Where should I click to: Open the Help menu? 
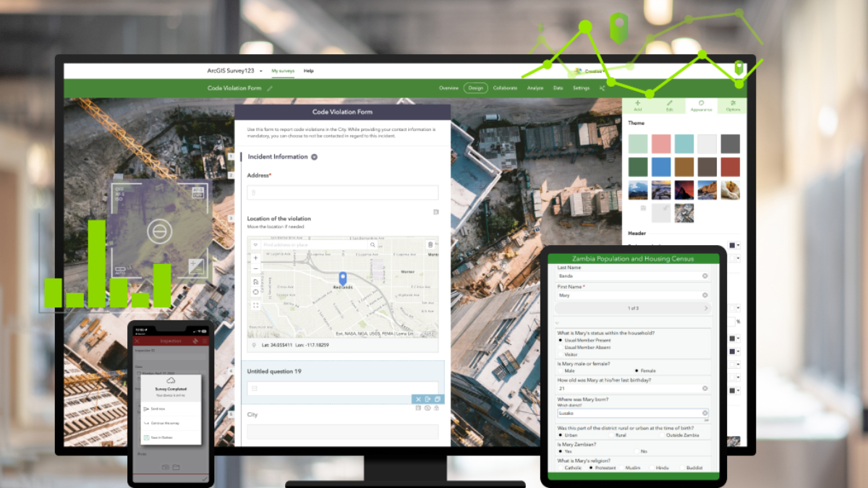point(309,71)
